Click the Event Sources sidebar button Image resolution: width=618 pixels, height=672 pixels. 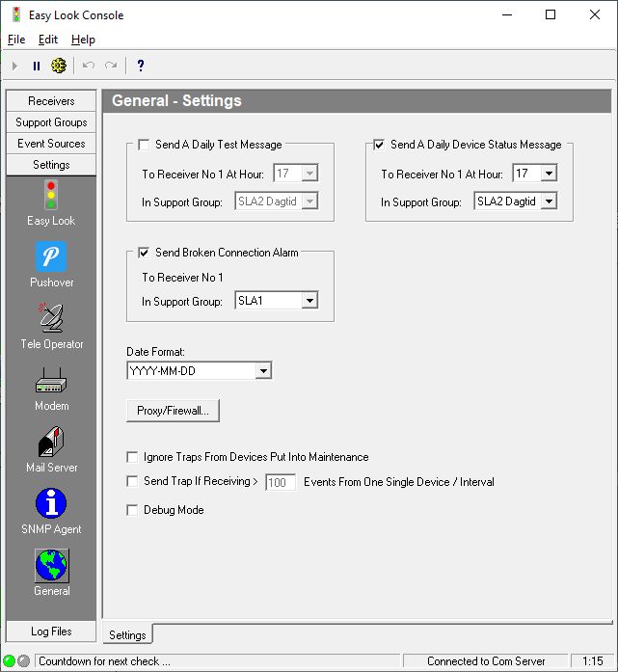coord(51,143)
